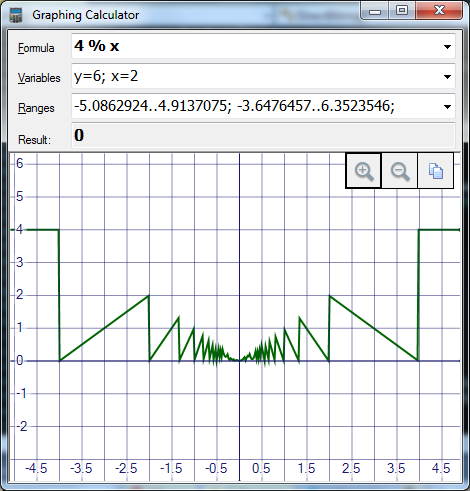Click the y-axis label 6
The width and height of the screenshot is (470, 491).
[x=20, y=163]
